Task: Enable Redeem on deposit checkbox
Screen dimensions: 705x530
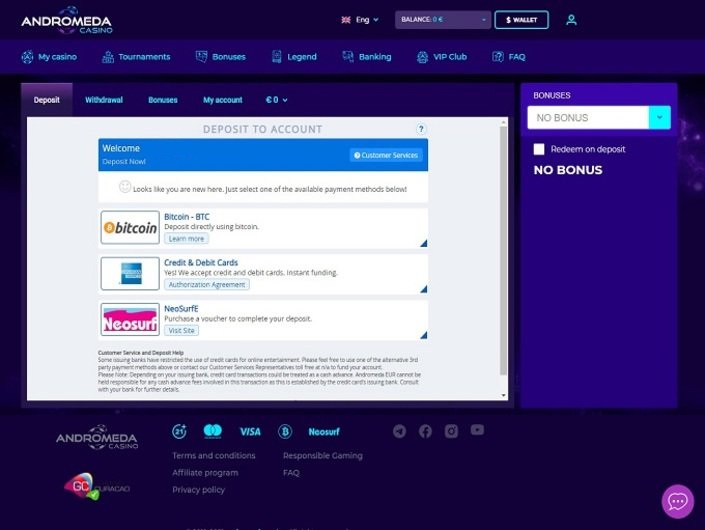Action: (540, 149)
